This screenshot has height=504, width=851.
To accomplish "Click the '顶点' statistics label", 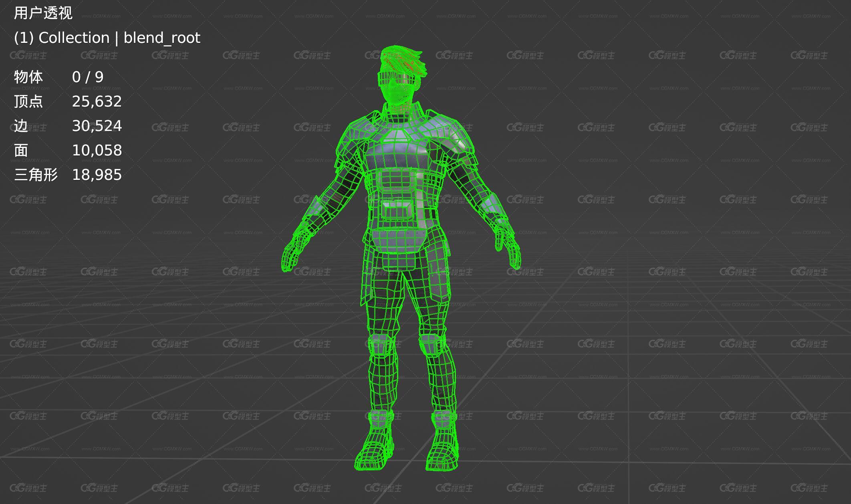I will coord(28,101).
